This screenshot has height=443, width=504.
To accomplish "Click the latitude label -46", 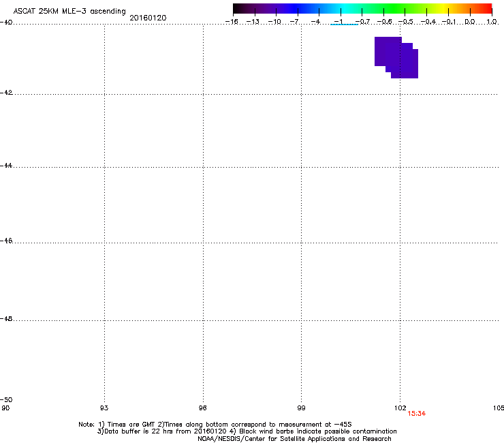I will click(6, 241).
